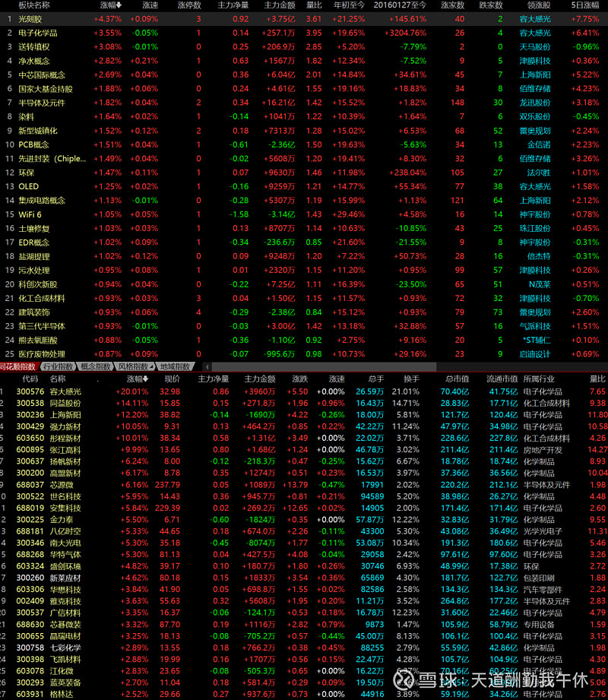Sort the stock list by 总市值 header
This screenshot has height=700, width=608.
click(x=457, y=379)
